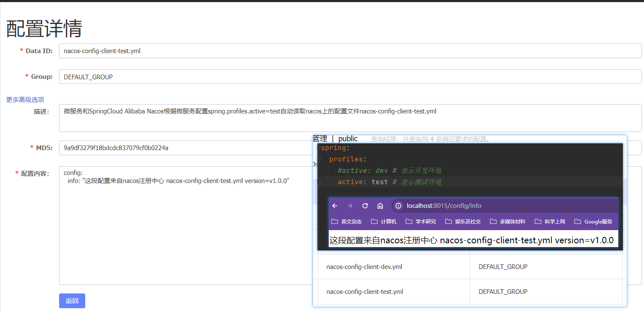644x312 pixels.
Task: Go to browser home icon
Action: coord(380,206)
